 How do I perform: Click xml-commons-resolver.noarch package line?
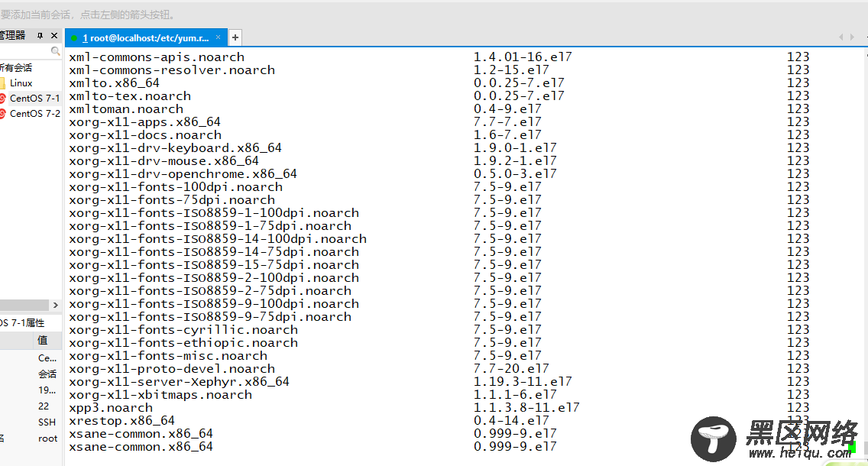172,70
